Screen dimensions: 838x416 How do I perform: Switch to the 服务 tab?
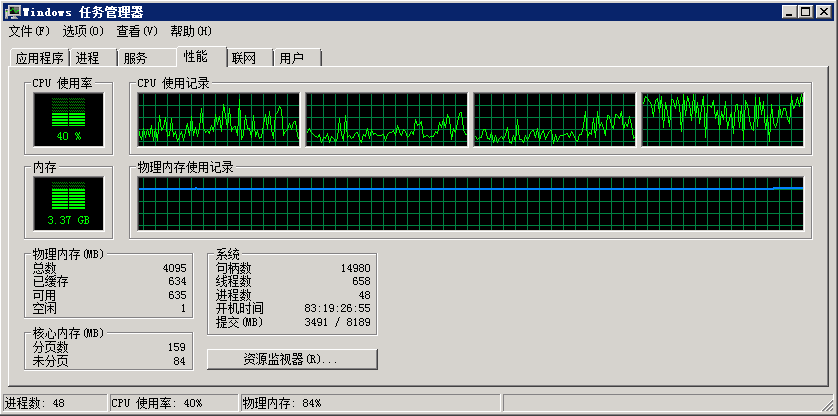pos(147,58)
